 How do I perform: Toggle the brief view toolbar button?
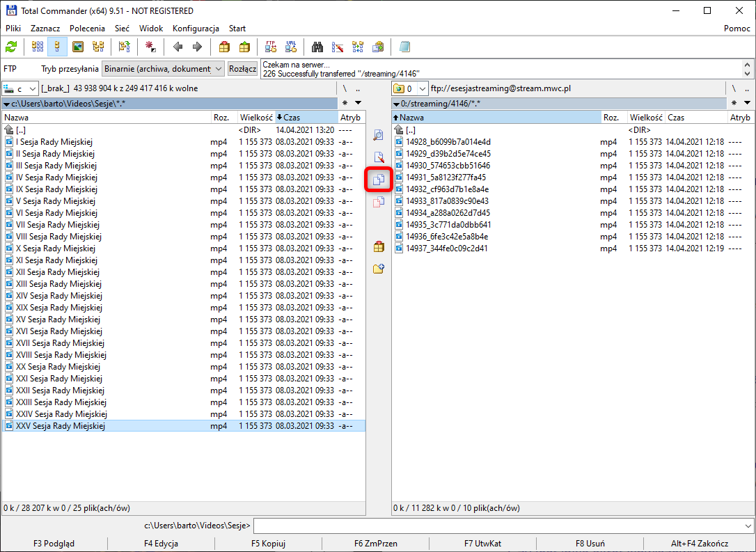(x=38, y=47)
